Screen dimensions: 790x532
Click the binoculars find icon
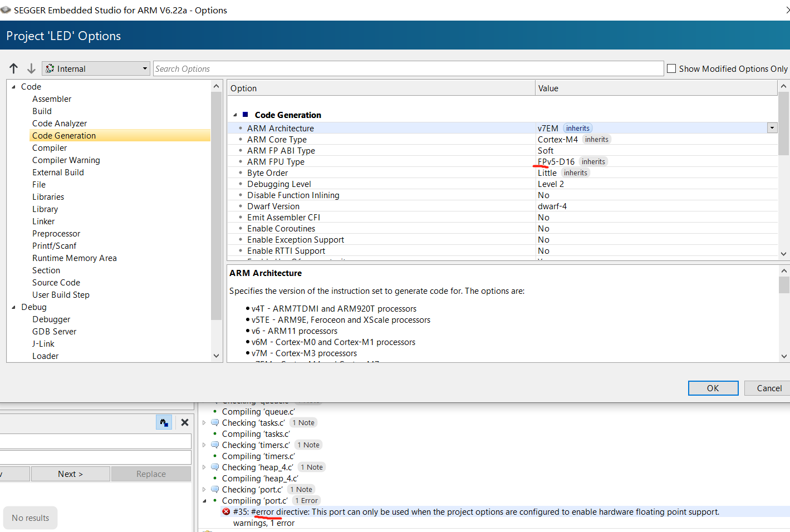[164, 422]
